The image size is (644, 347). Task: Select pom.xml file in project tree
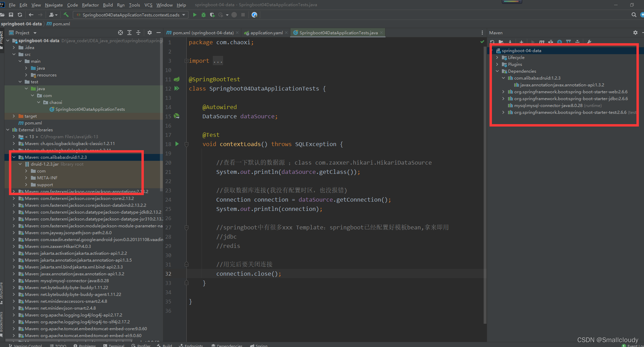point(30,123)
